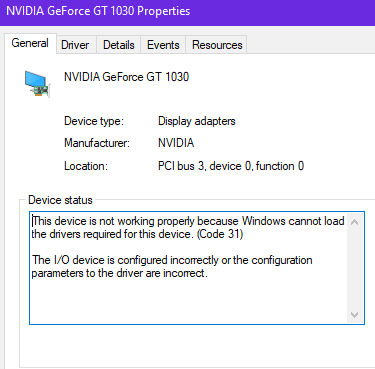Screen dimensions: 375x369
Task: Open the Resources tab
Action: click(217, 45)
